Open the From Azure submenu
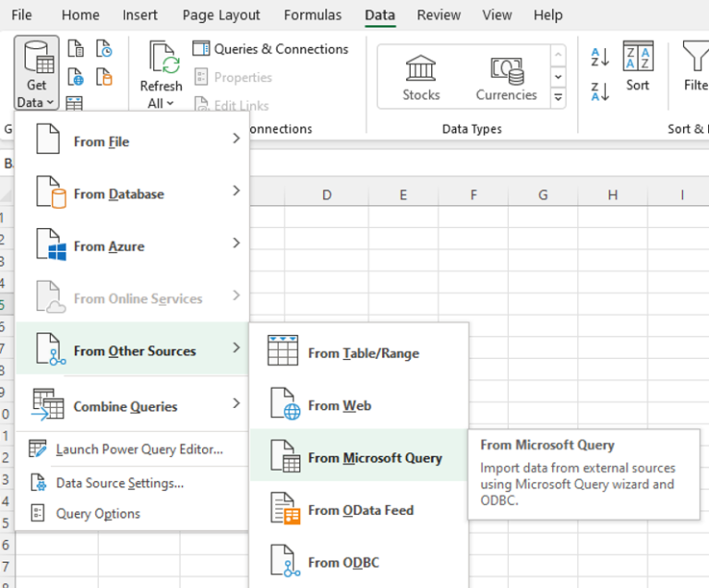Screen dimensions: 709x588 [132, 245]
